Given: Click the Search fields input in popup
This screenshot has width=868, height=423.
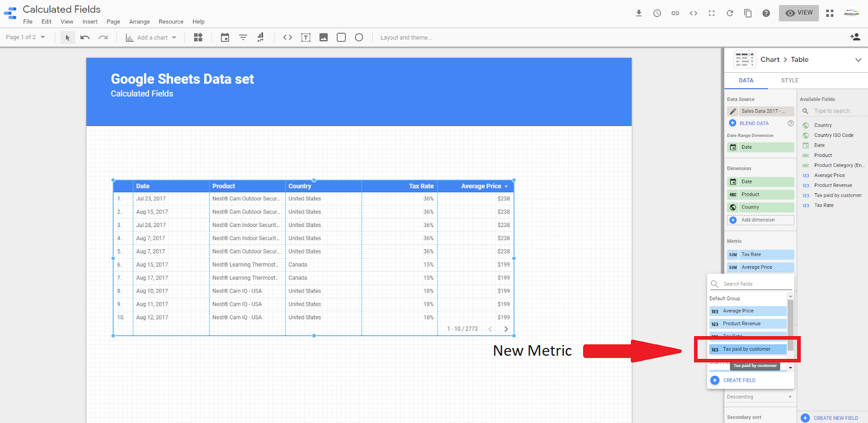Looking at the screenshot, I should tap(751, 284).
